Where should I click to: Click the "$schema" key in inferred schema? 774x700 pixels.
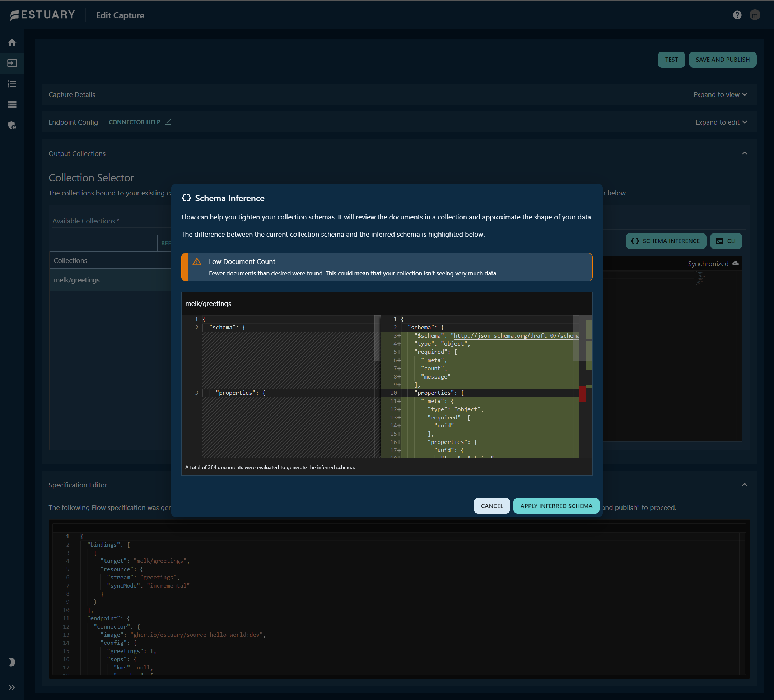[x=430, y=335]
